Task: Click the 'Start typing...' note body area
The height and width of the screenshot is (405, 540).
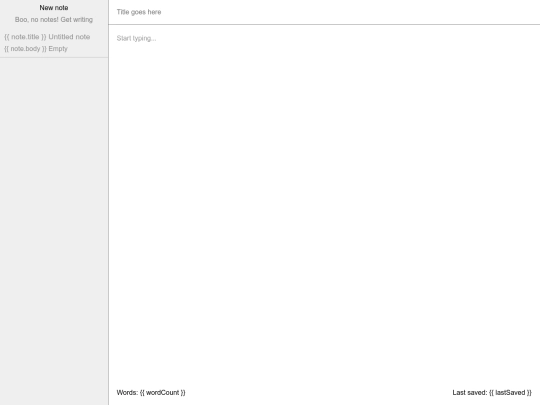Action: point(324,203)
